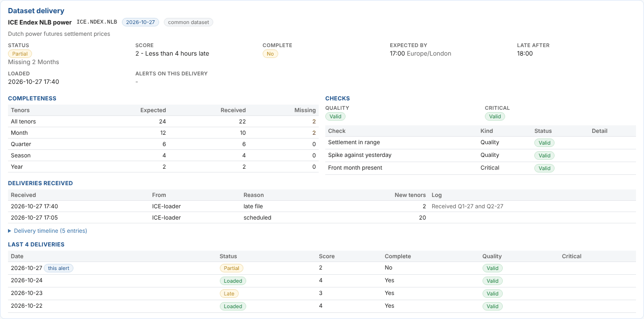
Task: Click the All tenors row in Completeness
Action: tap(163, 122)
